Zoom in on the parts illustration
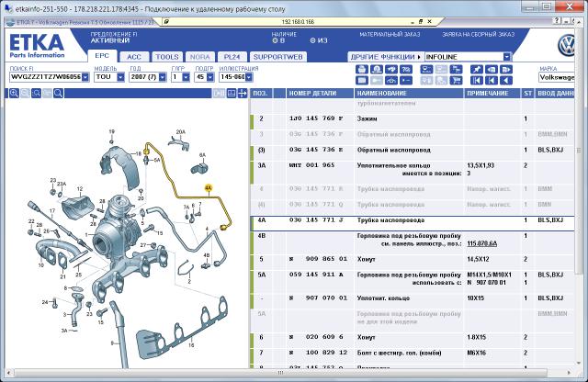 coord(14,93)
